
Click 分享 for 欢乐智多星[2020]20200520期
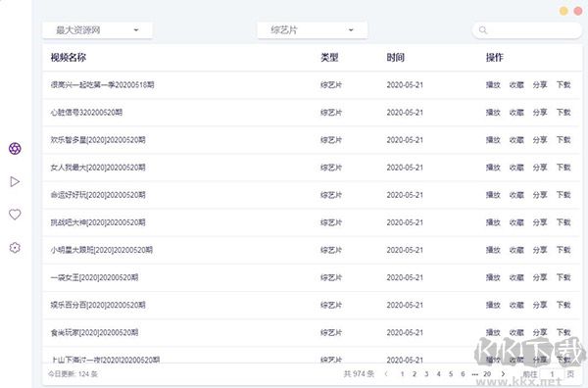click(x=540, y=140)
